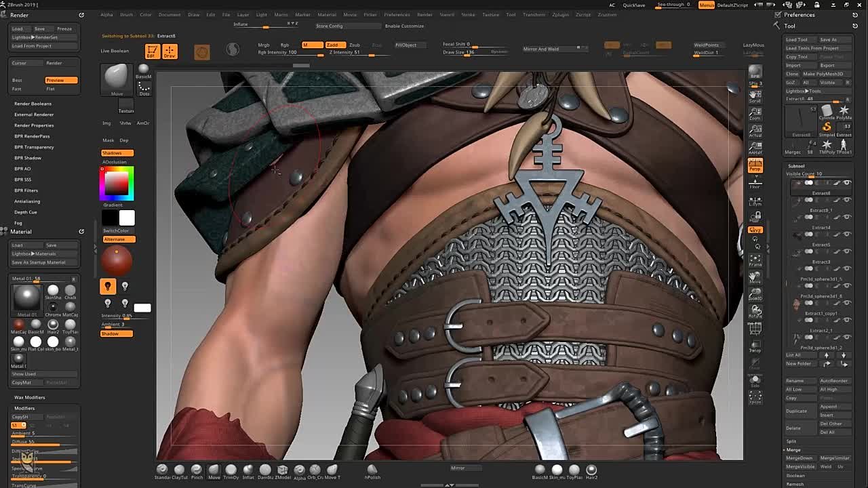Toggle the Shadows button

pos(117,153)
